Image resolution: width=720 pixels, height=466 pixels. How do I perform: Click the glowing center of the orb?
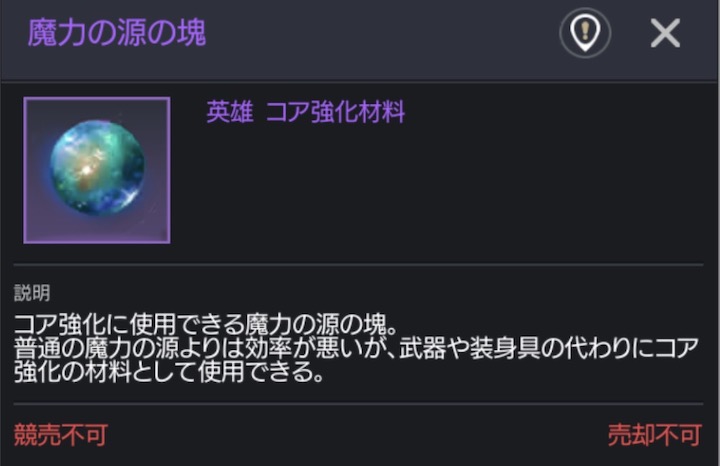click(x=86, y=171)
